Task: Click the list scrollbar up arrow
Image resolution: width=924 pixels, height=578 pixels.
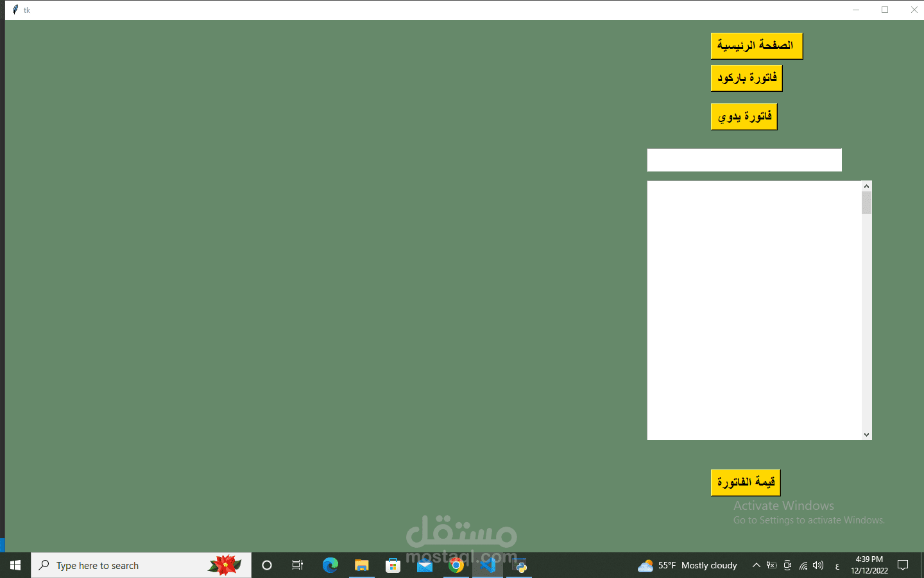Action: pyautogui.click(x=866, y=186)
